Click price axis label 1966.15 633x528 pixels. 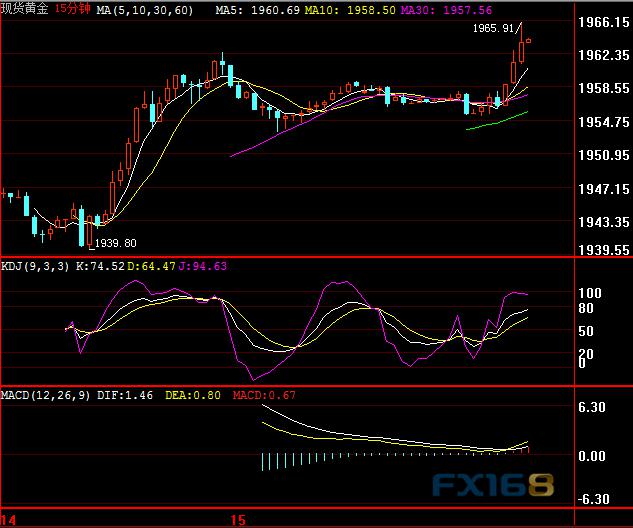point(604,23)
